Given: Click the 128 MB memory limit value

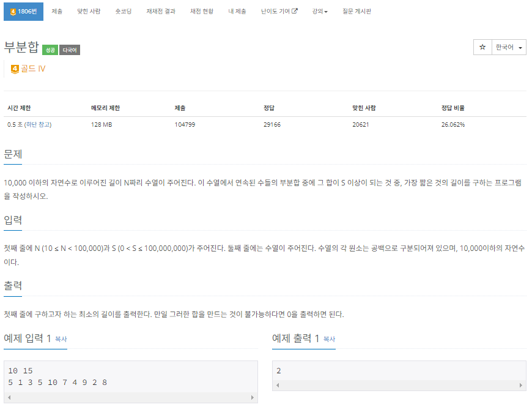Looking at the screenshot, I should pyautogui.click(x=102, y=125).
